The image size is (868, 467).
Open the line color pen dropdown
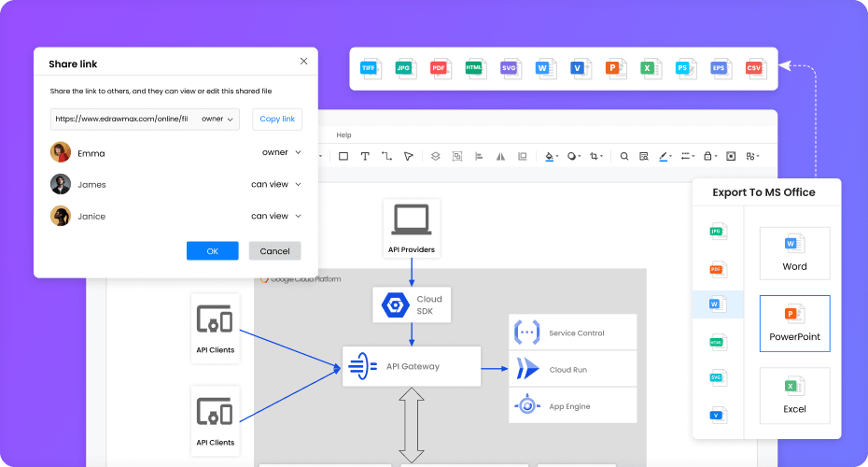pyautogui.click(x=665, y=156)
